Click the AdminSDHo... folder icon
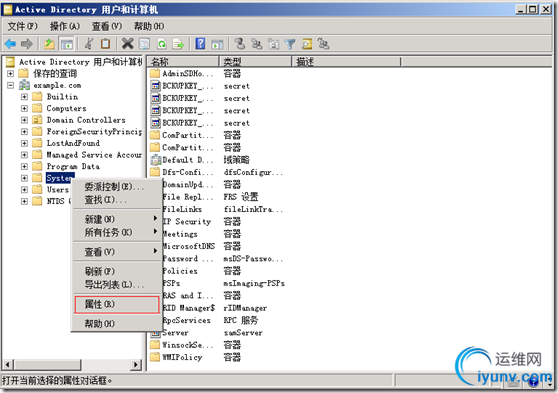The image size is (558, 393). tap(155, 73)
